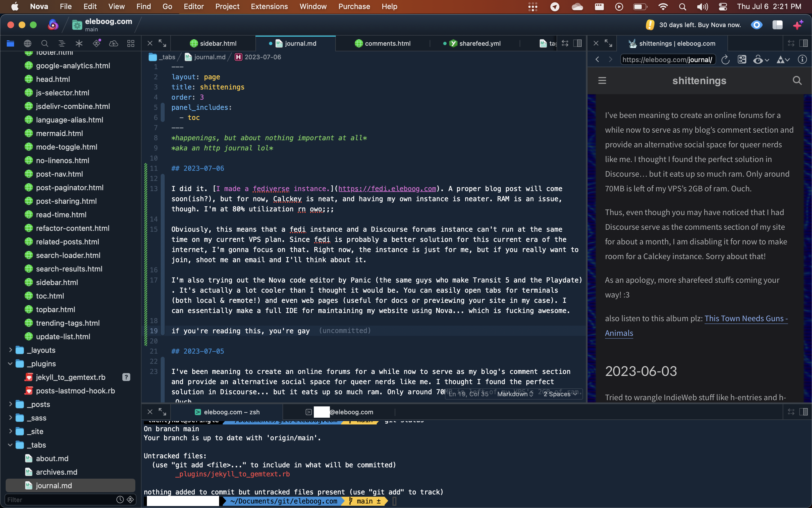Click the Nova launcher swirl icon

coord(53,25)
